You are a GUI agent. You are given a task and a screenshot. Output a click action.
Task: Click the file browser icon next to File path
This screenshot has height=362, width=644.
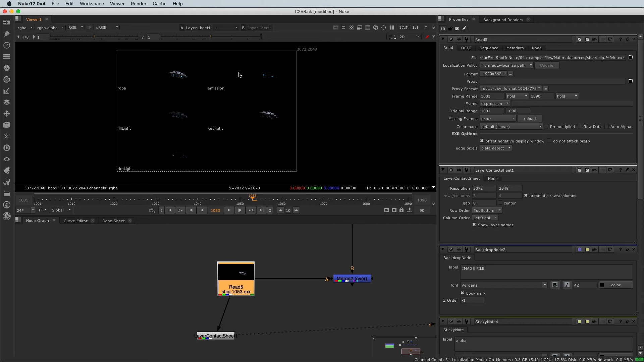pos(631,58)
